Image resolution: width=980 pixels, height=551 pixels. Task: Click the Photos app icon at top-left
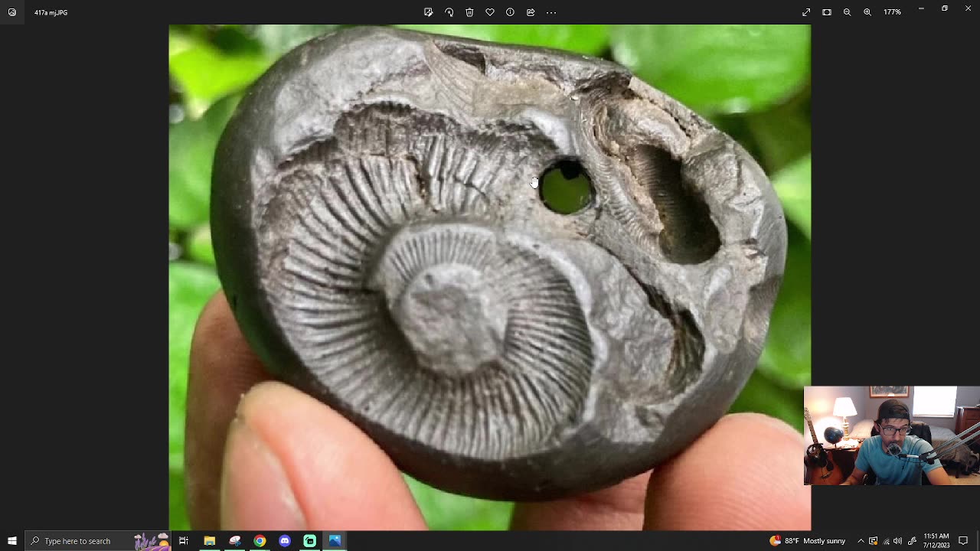(x=12, y=12)
